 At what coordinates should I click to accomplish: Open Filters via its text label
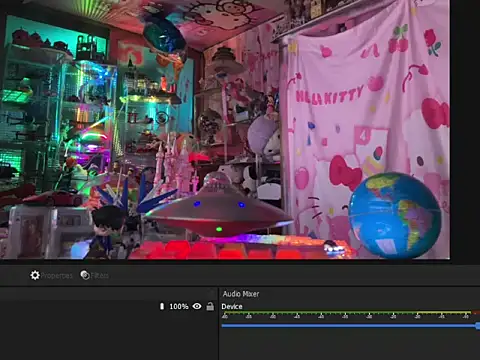tap(100, 275)
